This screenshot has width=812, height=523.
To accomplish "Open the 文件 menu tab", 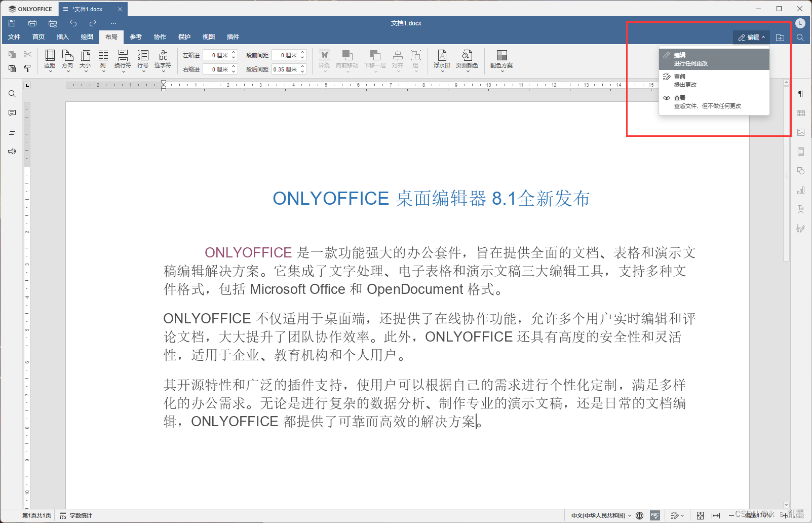I will pyautogui.click(x=14, y=37).
